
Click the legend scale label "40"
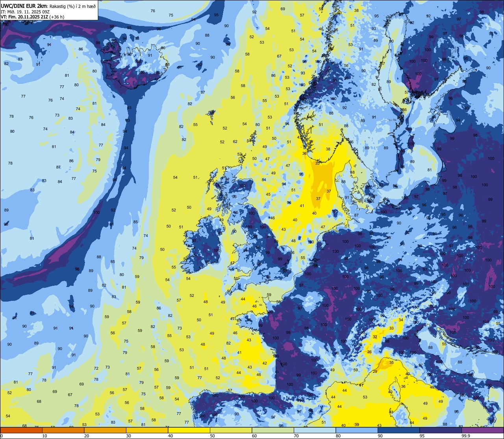[170, 436]
